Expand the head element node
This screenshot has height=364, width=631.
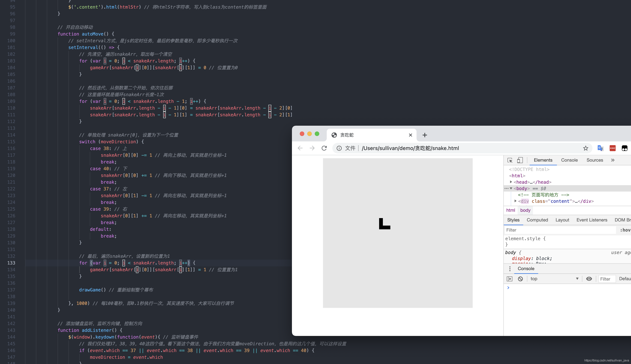pyautogui.click(x=511, y=182)
